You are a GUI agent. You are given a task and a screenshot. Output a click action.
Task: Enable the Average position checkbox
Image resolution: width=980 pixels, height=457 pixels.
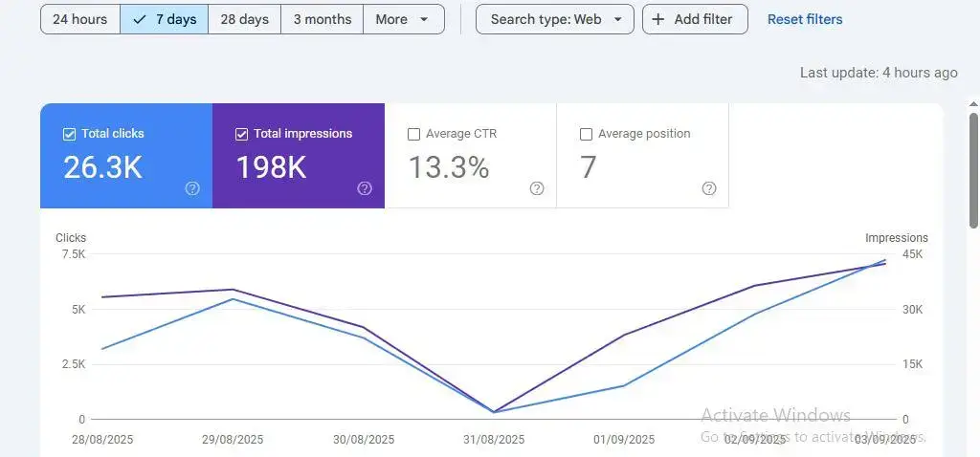pos(586,134)
